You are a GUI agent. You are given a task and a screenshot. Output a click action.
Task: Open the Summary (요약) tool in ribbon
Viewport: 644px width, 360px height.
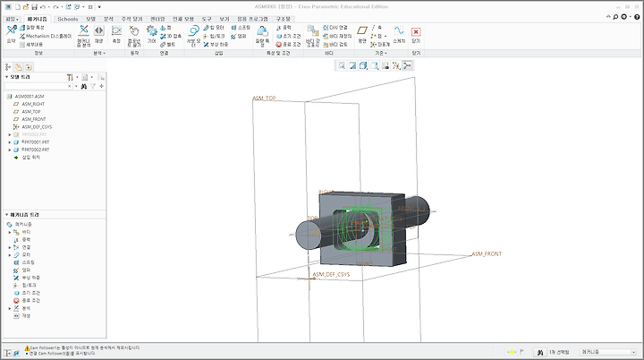coord(11,35)
